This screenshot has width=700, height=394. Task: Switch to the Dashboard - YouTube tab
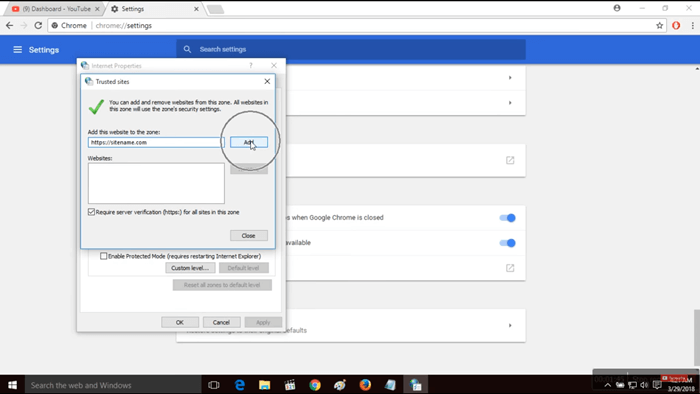(x=56, y=8)
